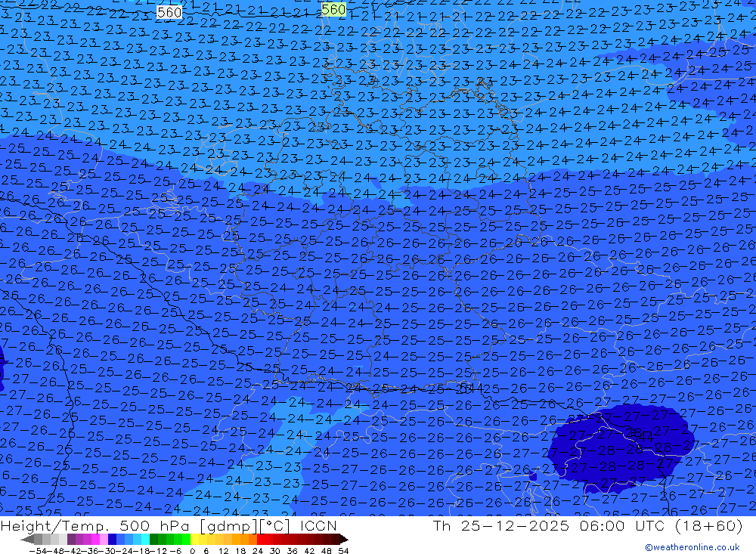756x554 pixels.
Task: Pick the bright red legend swatch above 24
Action: tap(261, 539)
